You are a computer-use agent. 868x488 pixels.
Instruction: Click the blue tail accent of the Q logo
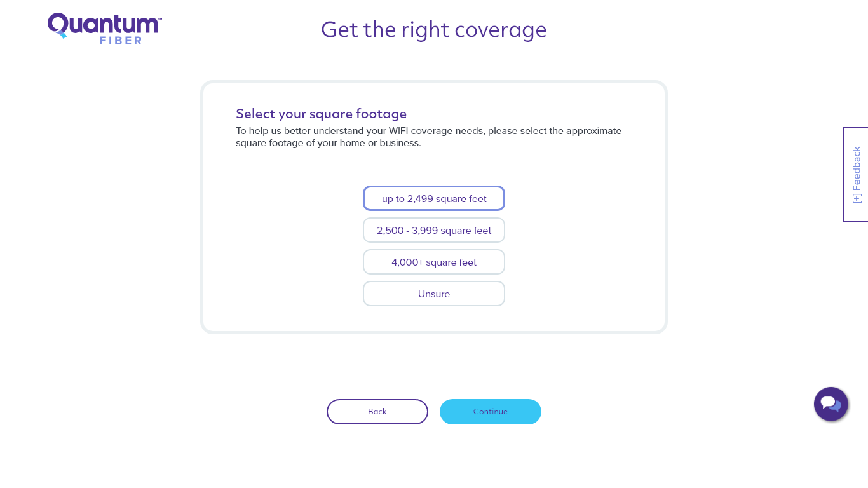62,34
